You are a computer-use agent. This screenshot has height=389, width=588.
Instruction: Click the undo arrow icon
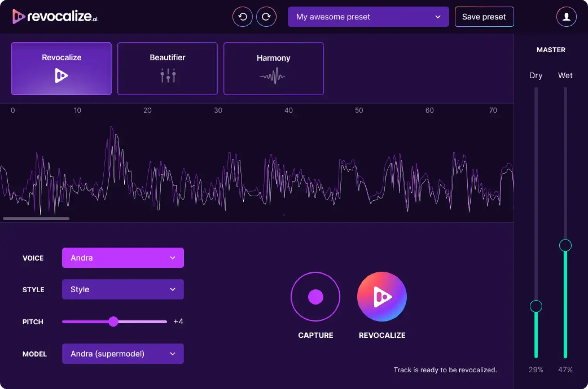(242, 17)
